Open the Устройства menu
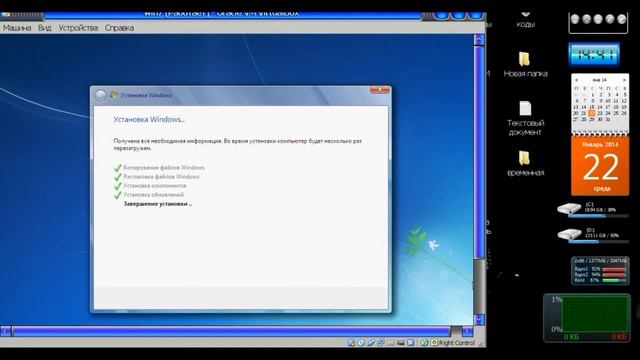640x360 pixels. point(78,28)
